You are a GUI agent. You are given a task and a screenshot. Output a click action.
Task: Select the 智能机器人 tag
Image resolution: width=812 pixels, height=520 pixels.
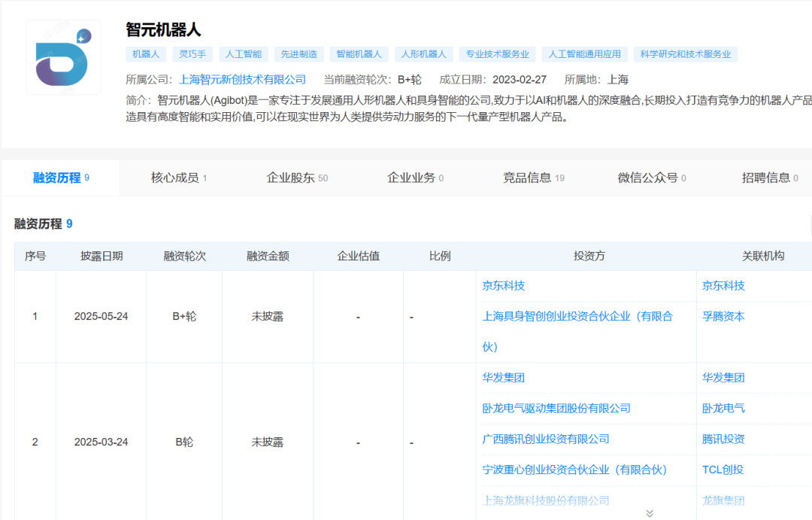coord(359,54)
